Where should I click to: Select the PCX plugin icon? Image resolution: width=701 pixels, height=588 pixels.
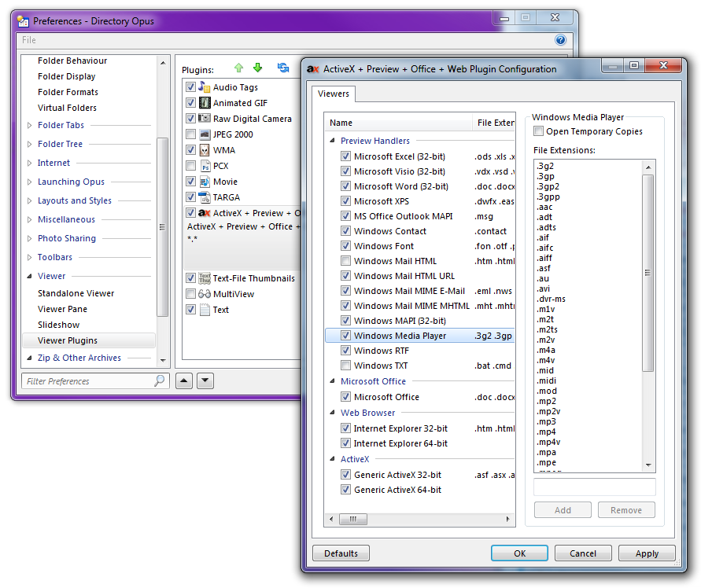tap(205, 166)
